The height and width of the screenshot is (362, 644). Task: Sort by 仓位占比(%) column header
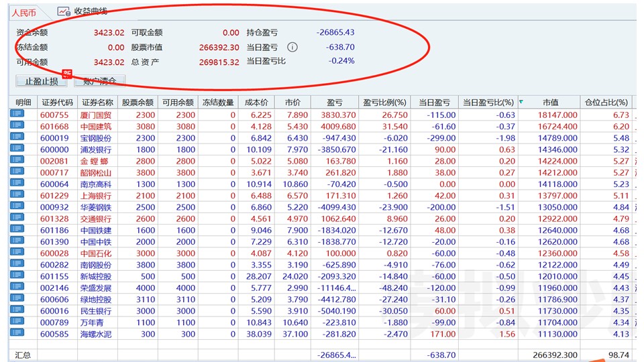(606, 102)
